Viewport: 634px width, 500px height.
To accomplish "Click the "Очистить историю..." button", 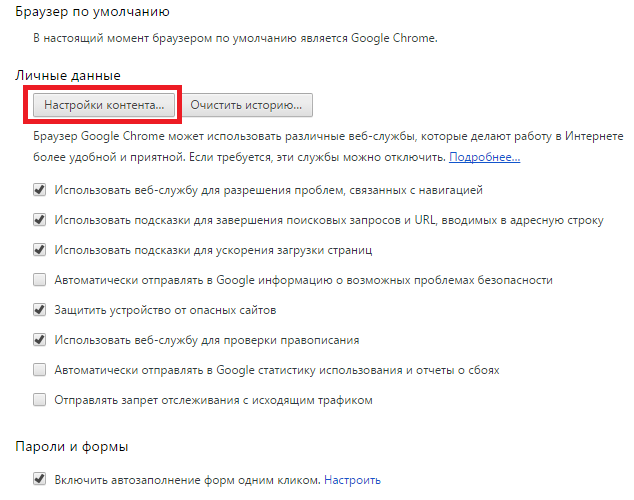I will (248, 104).
